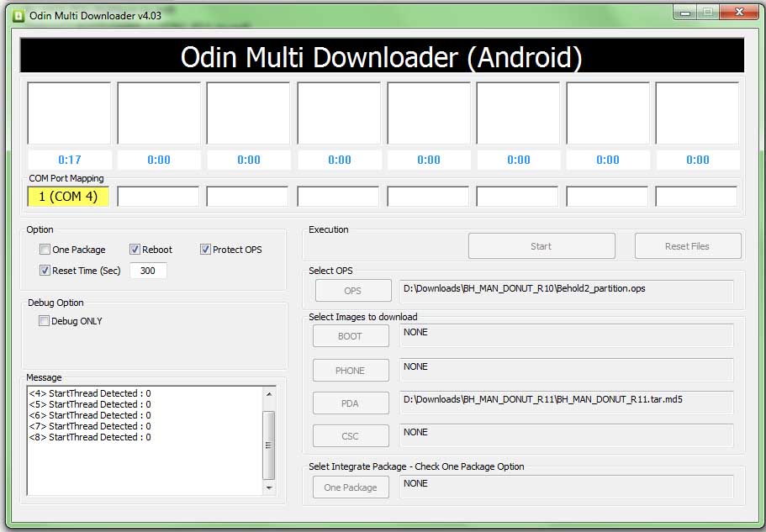This screenshot has width=766, height=532.
Task: Click into the reset time 300 field
Action: click(x=148, y=271)
